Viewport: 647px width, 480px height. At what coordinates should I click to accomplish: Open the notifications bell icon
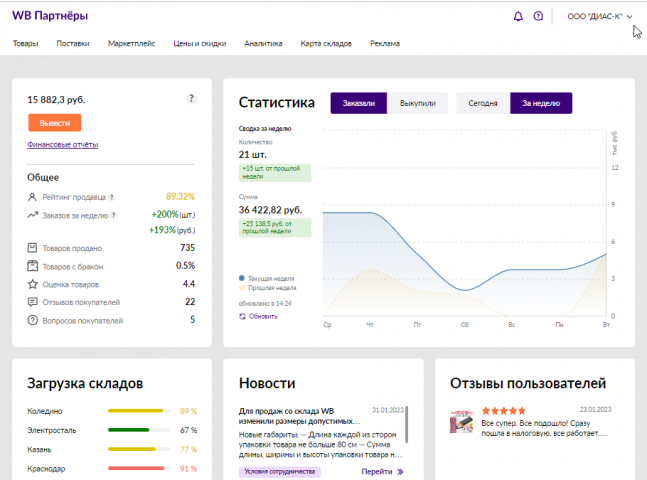518,16
